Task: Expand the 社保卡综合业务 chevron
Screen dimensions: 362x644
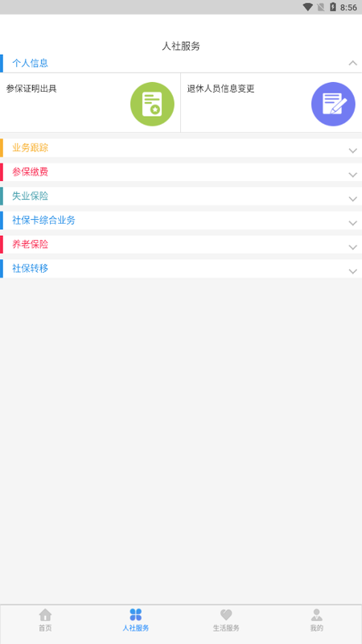Action: point(352,224)
